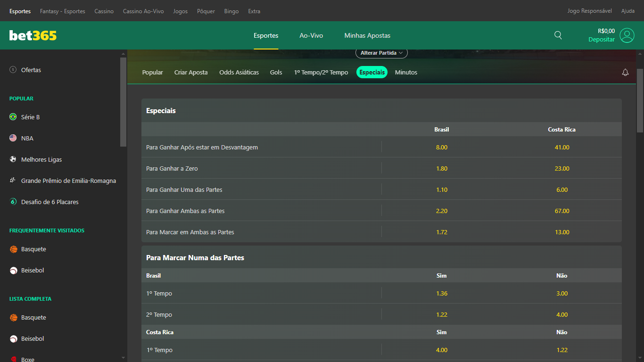644x362 pixels.
Task: Select Brasil 1º Tempo Sim 1.36
Action: 442,293
